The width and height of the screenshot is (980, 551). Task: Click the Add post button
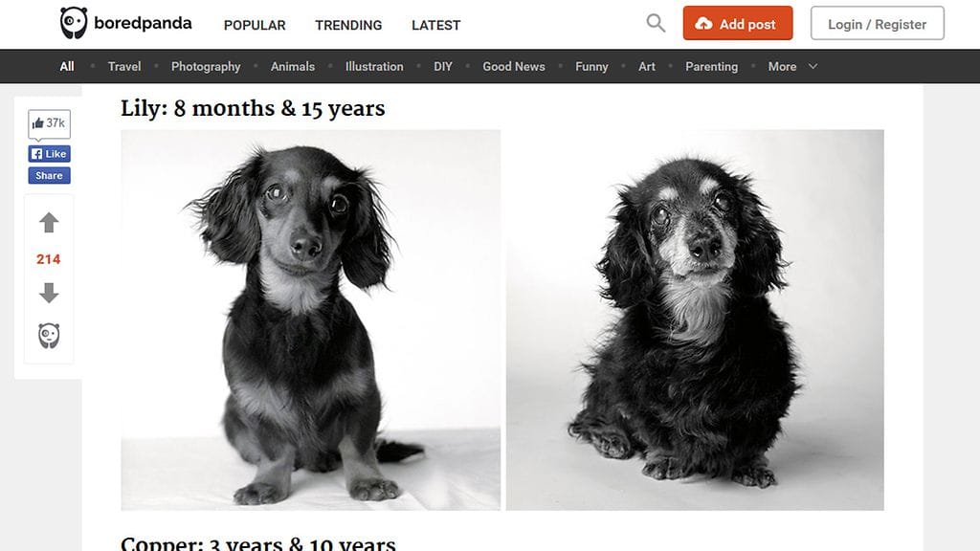[738, 23]
